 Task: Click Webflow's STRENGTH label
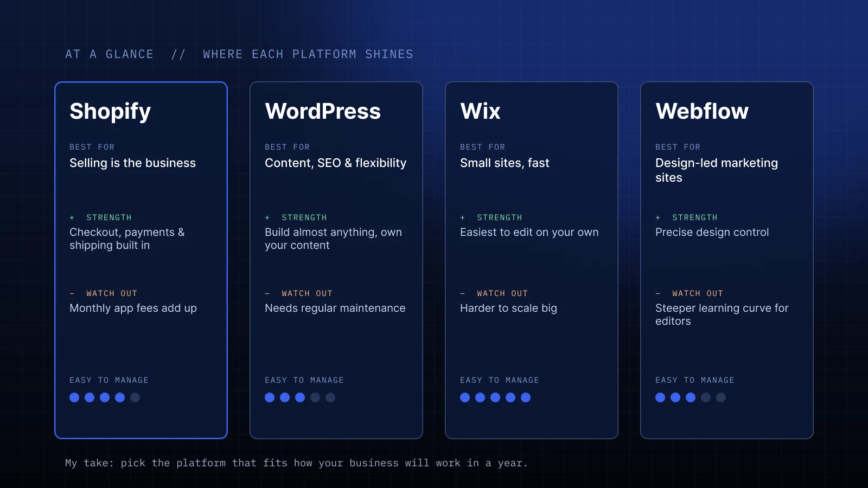coord(695,217)
